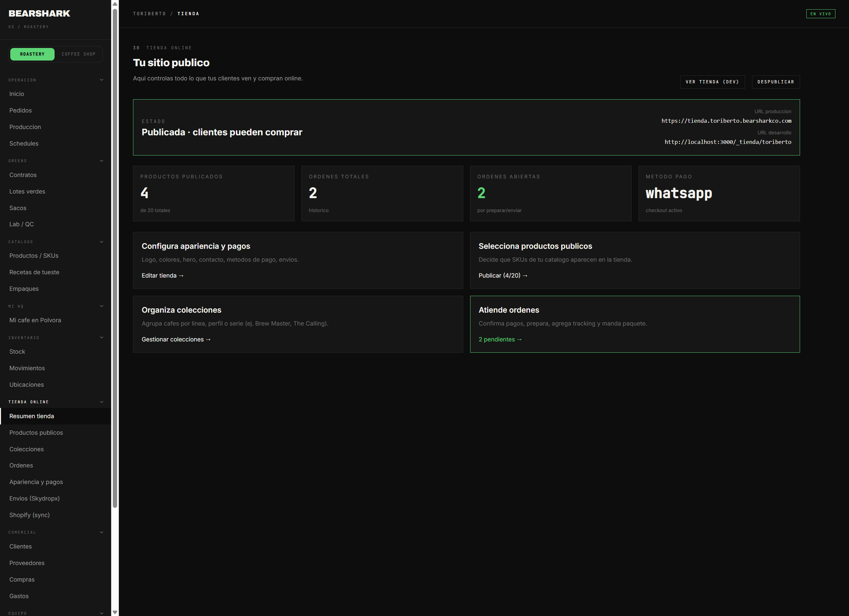Open Ordenes in sidebar
Image resolution: width=849 pixels, height=616 pixels.
coord(55,465)
